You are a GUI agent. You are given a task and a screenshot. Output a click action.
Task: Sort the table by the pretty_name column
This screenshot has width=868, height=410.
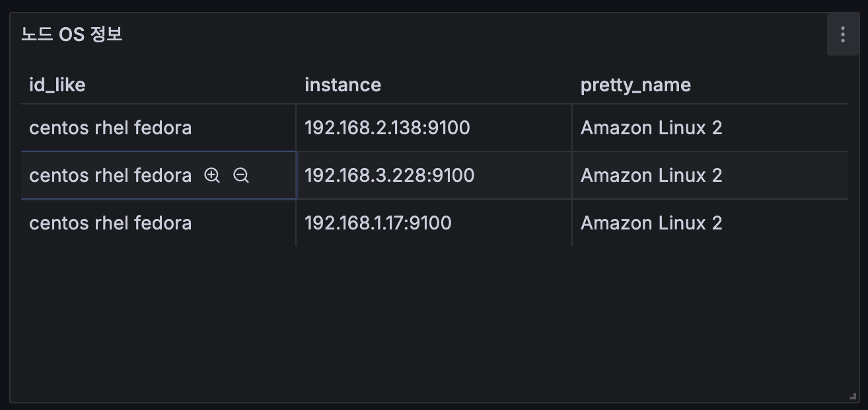[635, 85]
